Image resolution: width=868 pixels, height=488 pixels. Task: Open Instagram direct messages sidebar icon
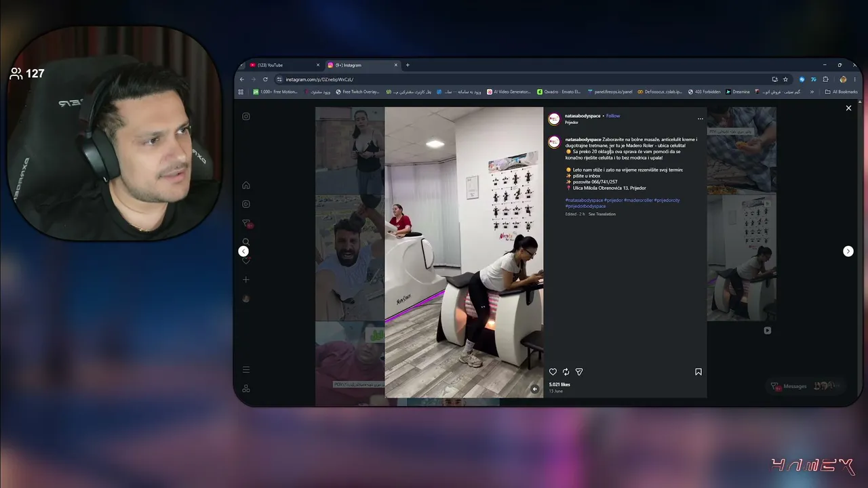(x=246, y=223)
